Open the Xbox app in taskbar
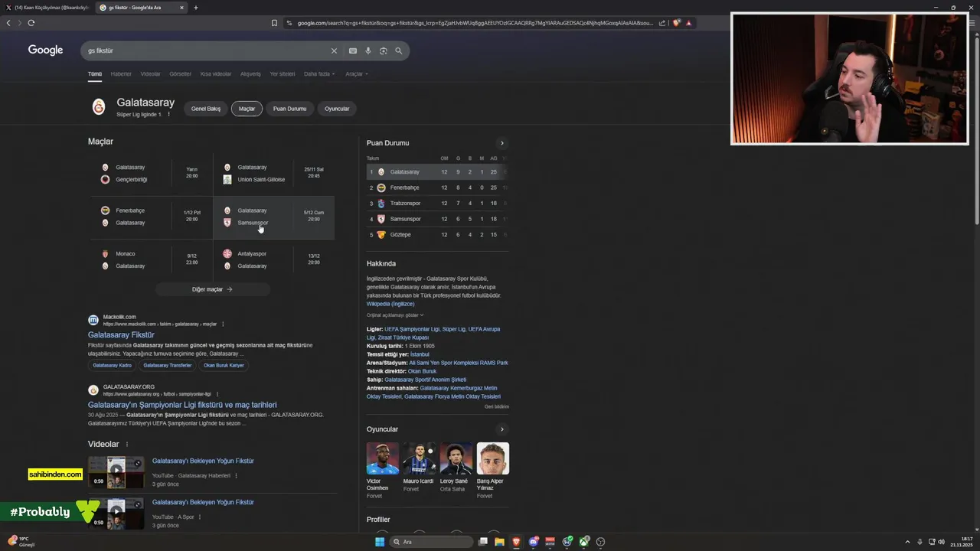The width and height of the screenshot is (980, 551). (584, 542)
